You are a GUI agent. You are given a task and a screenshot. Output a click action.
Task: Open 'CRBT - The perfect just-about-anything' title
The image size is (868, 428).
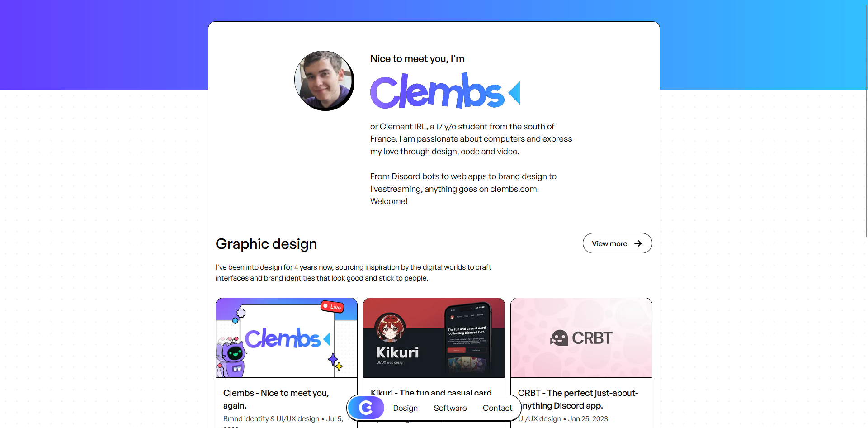point(578,399)
